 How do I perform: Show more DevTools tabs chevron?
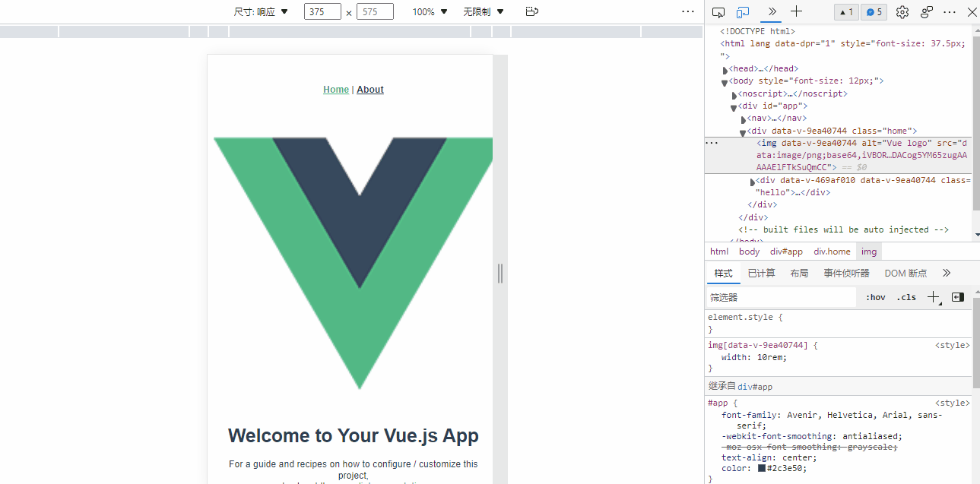pyautogui.click(x=772, y=11)
